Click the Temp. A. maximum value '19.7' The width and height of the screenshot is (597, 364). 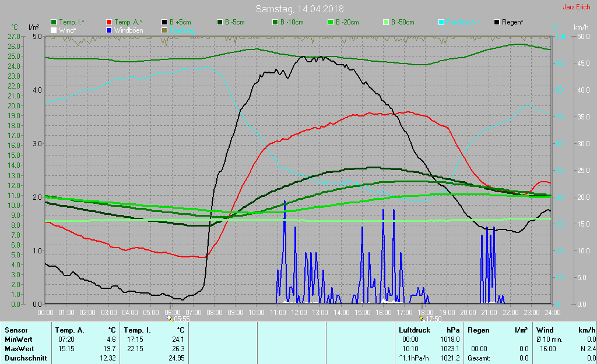110,349
